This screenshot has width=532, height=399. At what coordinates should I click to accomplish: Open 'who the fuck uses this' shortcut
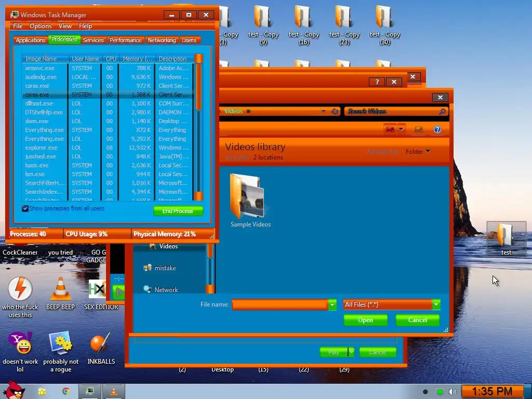20,297
